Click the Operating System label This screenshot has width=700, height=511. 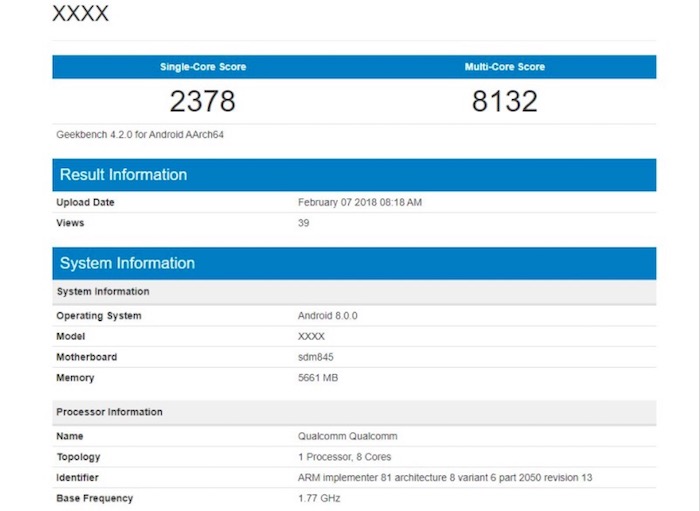point(99,316)
